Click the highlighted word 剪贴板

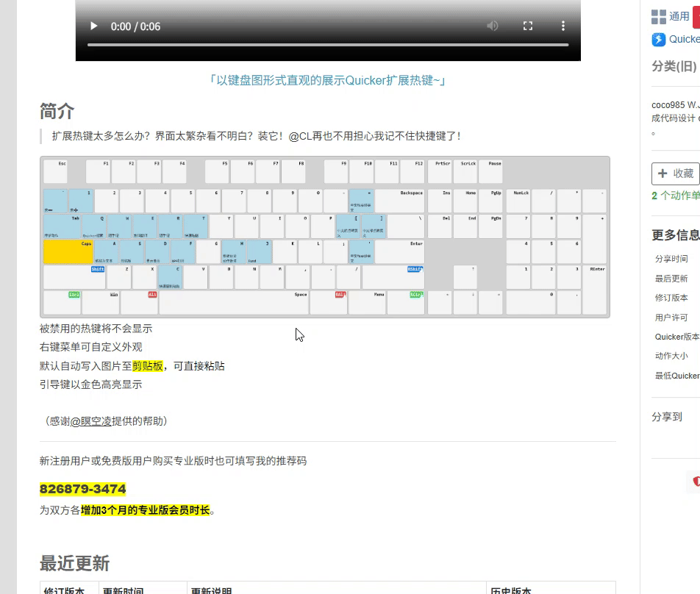point(148,366)
